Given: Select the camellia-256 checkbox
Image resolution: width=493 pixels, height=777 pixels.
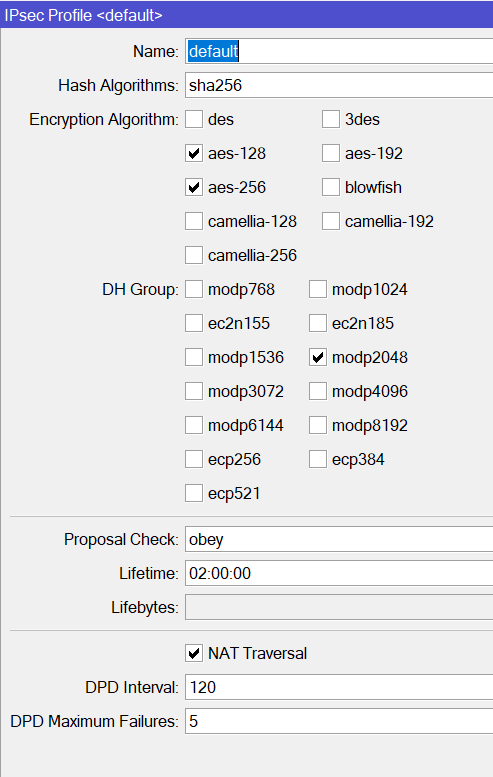Looking at the screenshot, I should (194, 256).
